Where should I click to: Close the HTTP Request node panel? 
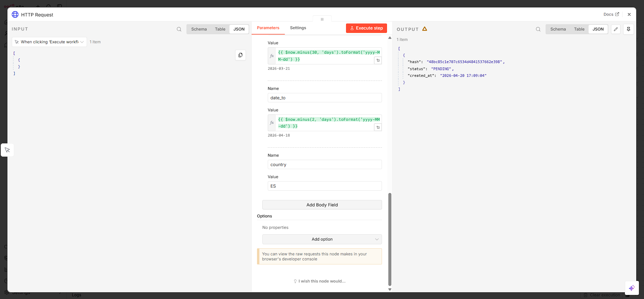(x=629, y=14)
